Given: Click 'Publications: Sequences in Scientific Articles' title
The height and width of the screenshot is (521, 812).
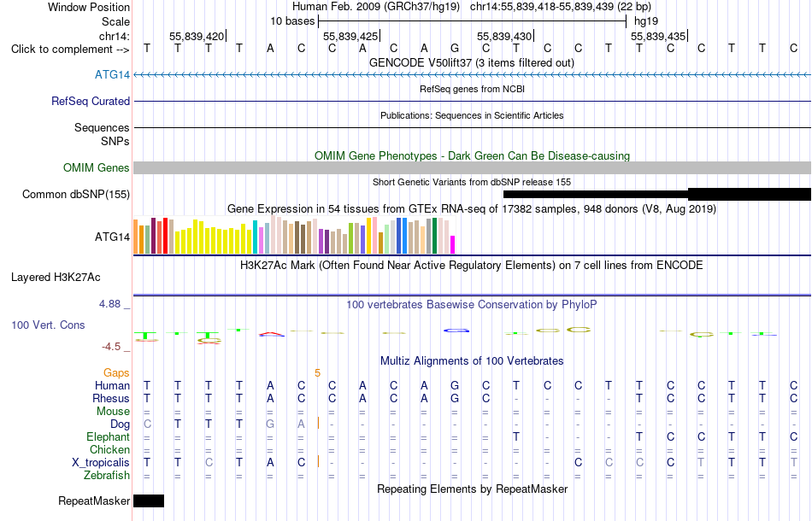Looking at the screenshot, I should click(472, 115).
